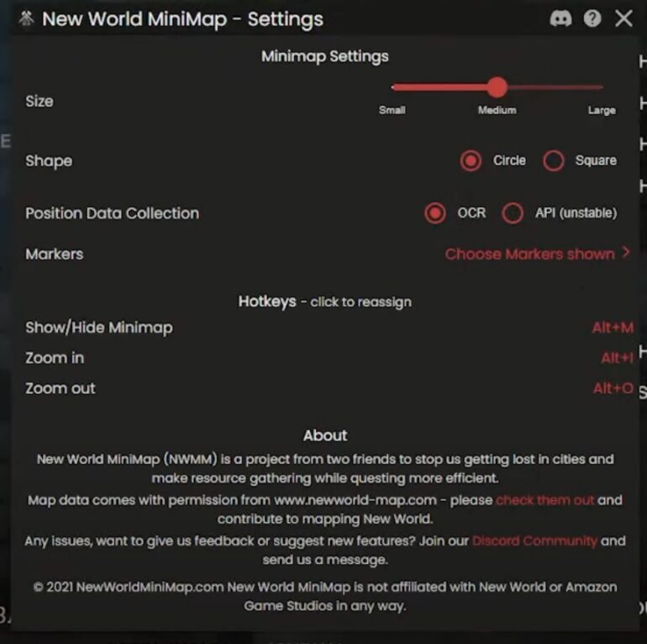Screen dimensions: 647x644
Task: Click the 'API (unstable)' label text
Action: pos(576,213)
